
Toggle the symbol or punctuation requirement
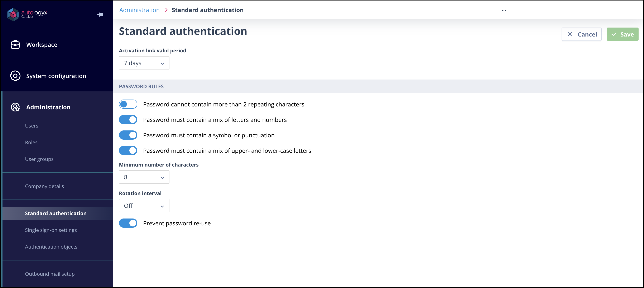coord(128,135)
